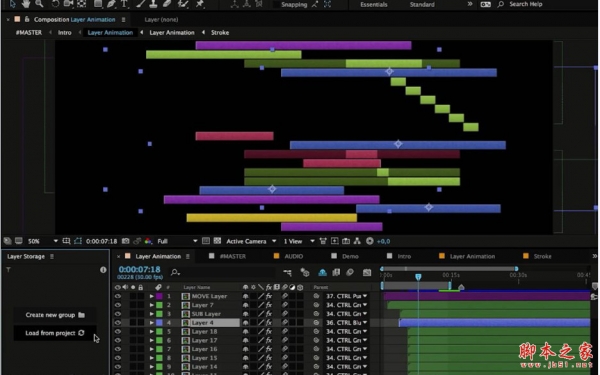Expand the MOVE Layer properties triangle
The width and height of the screenshot is (600, 375).
pos(152,296)
